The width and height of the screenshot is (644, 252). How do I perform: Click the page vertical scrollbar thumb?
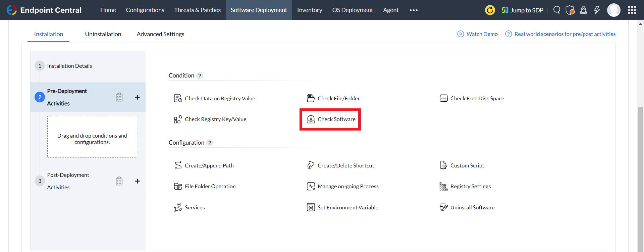pyautogui.click(x=641, y=178)
